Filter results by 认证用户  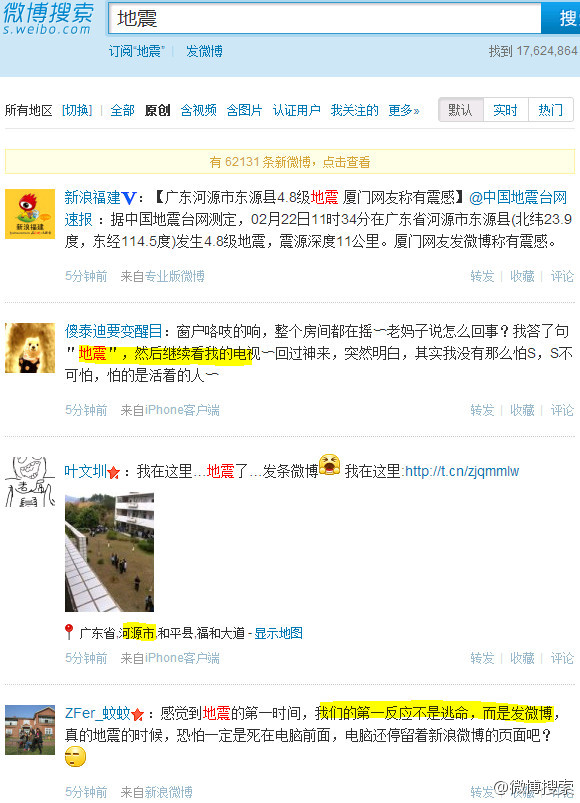296,110
